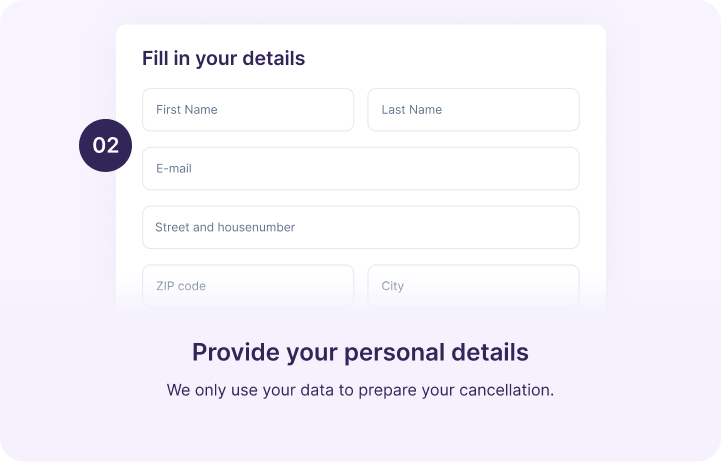This screenshot has width=721, height=462.
Task: Click the purple 02 step badge
Action: 106,146
